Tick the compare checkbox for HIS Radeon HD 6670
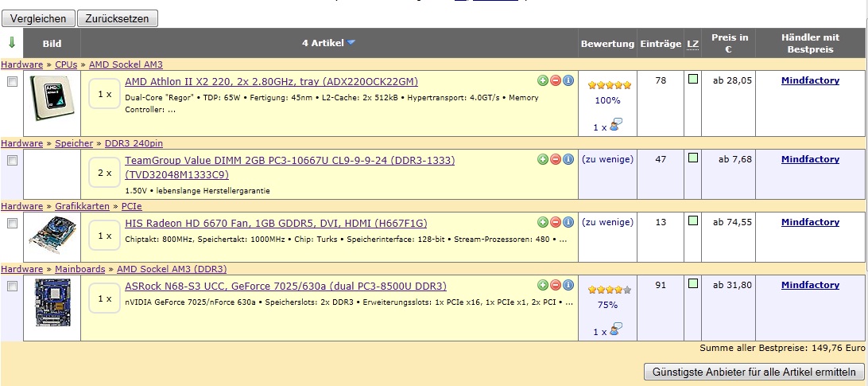Screen dimensions: 868x386 point(12,223)
